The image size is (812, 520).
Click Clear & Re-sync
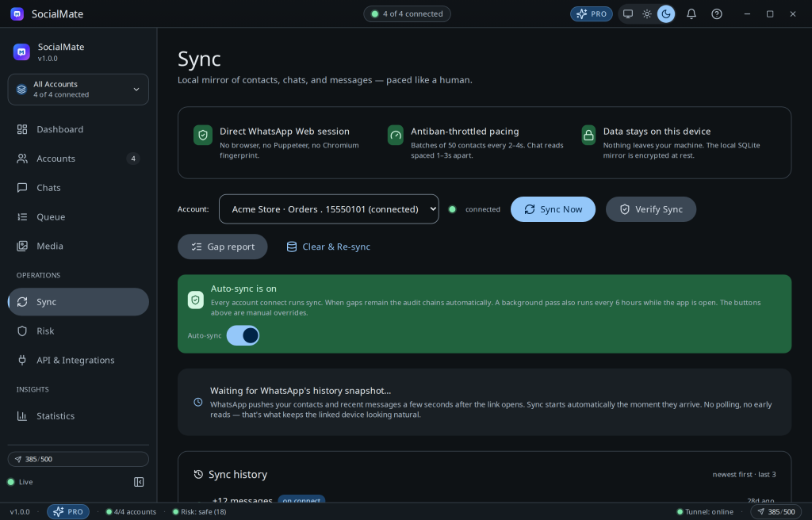click(328, 247)
